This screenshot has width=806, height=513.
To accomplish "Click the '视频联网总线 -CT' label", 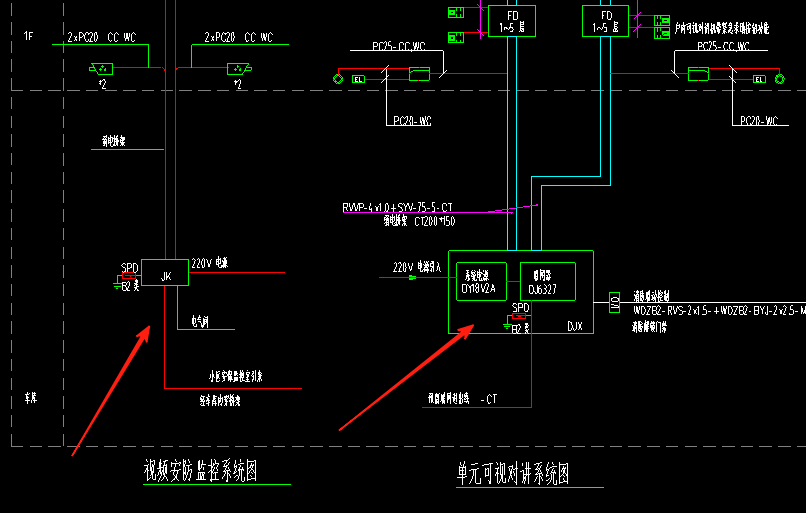I will point(463,399).
